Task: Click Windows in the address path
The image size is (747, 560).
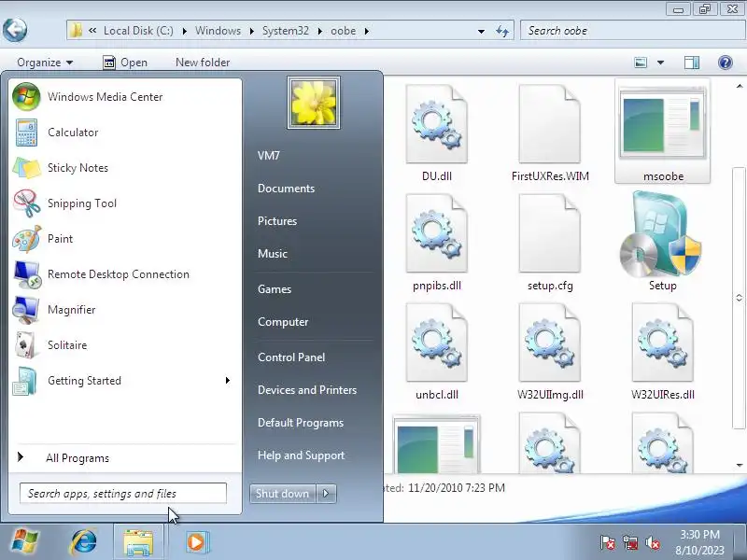Action: coord(218,31)
